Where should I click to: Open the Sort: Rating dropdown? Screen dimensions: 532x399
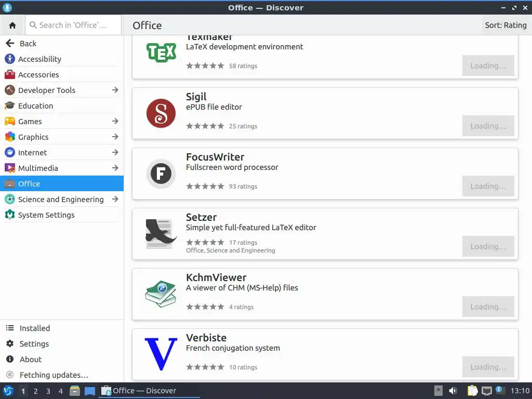(506, 25)
